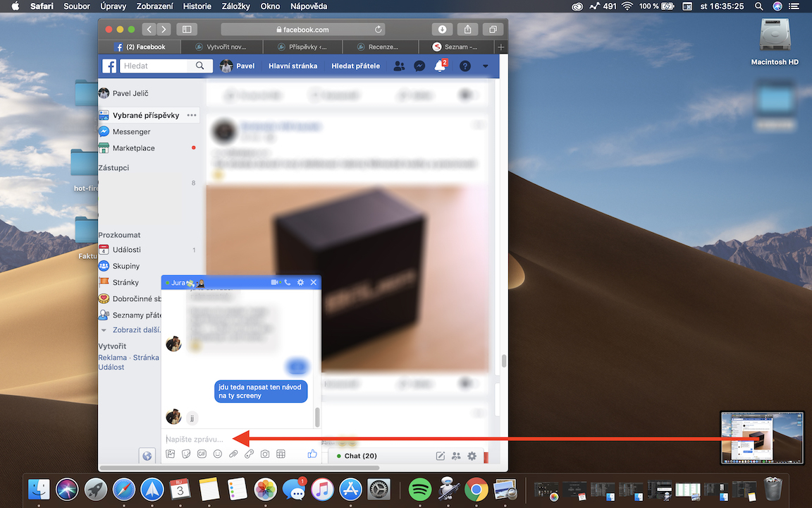Open emoji picker in chat toolbar
Viewport: 812px width, 508px height.
(218, 454)
